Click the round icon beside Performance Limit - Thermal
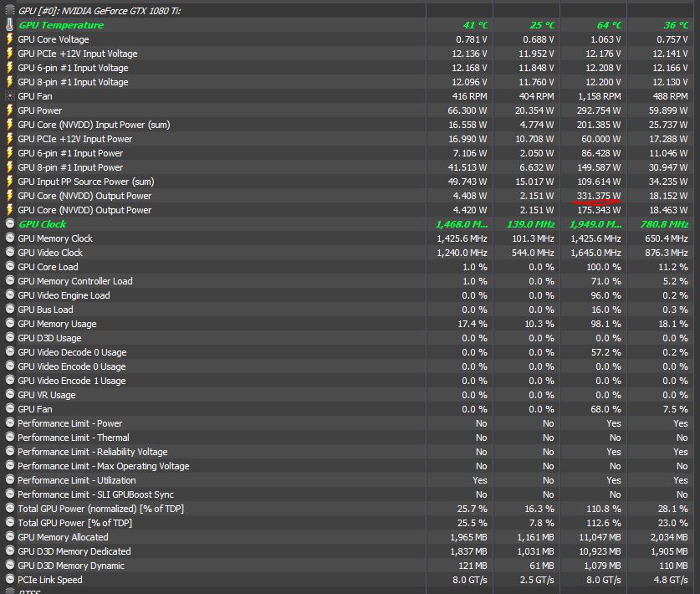Viewport: 700px width, 594px height. [10, 438]
